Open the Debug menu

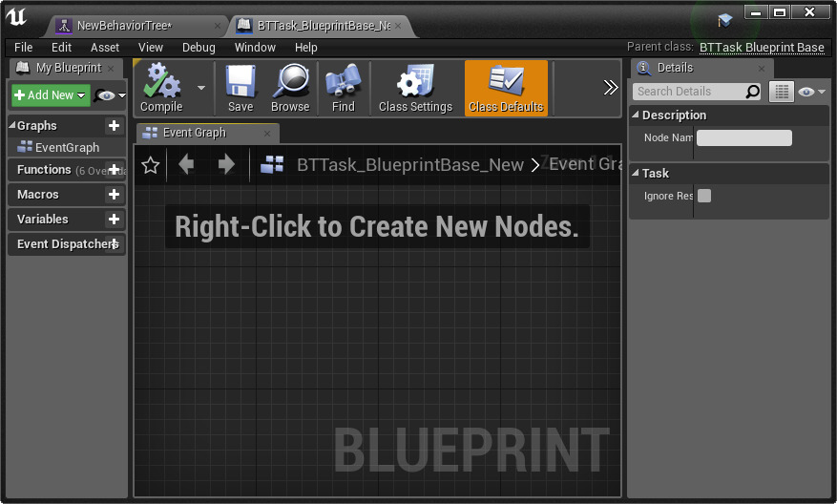pos(199,47)
